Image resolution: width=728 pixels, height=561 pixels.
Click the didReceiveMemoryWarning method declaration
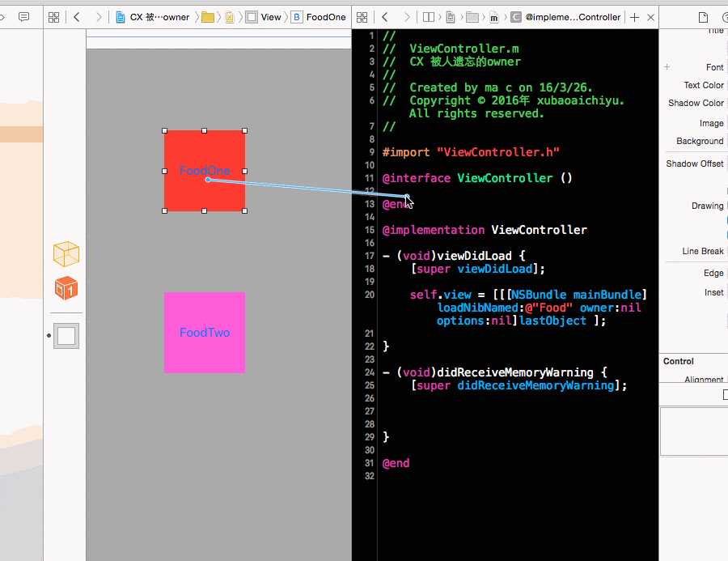click(494, 372)
